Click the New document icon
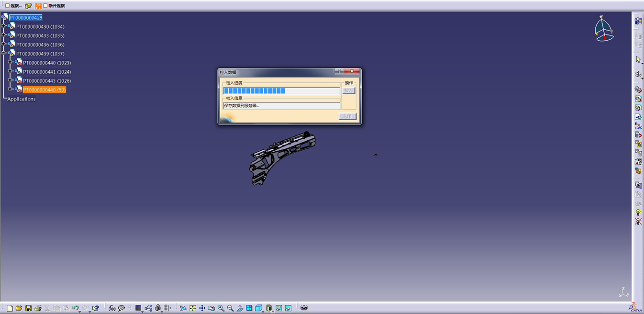This screenshot has height=314, width=644. [10, 308]
